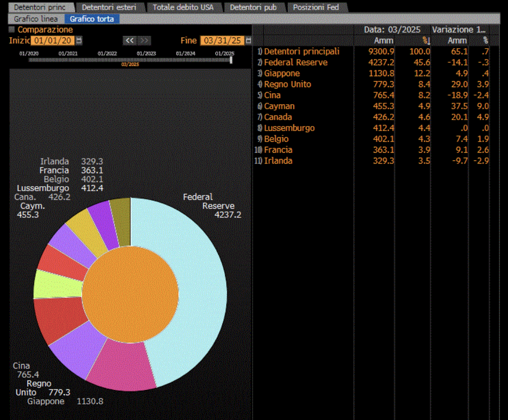The width and height of the screenshot is (508, 420).
Task: Click the rewind double-arrow button
Action: click(130, 40)
